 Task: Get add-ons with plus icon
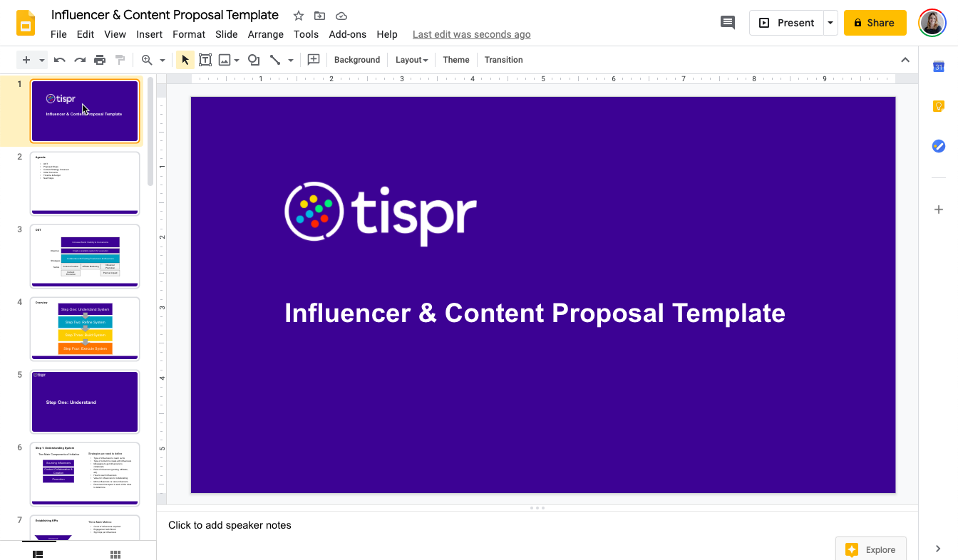click(939, 209)
